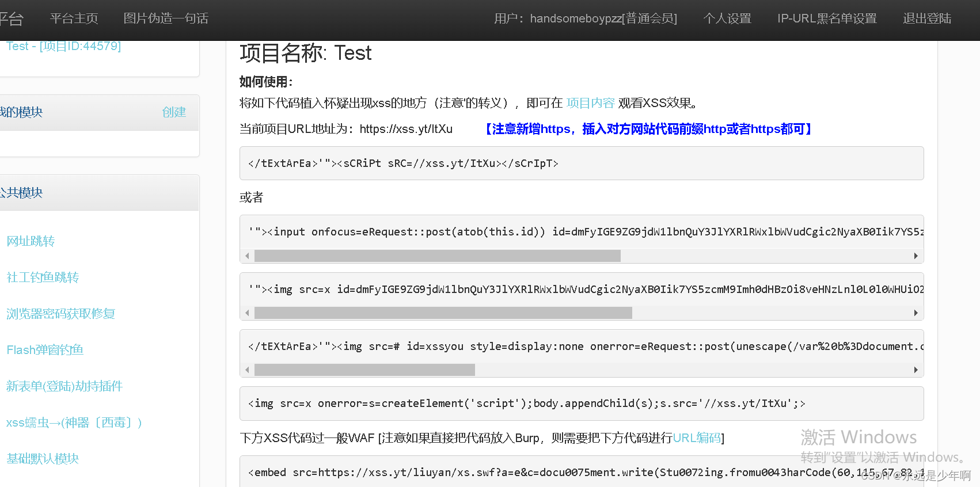Open 个人设置 in the top bar
Image resolution: width=980 pixels, height=487 pixels.
pyautogui.click(x=727, y=18)
